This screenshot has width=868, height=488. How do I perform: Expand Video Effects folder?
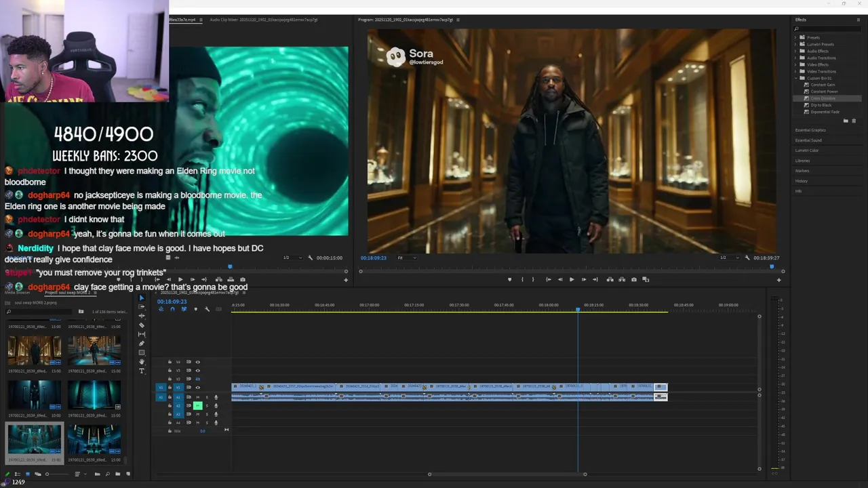click(x=797, y=64)
